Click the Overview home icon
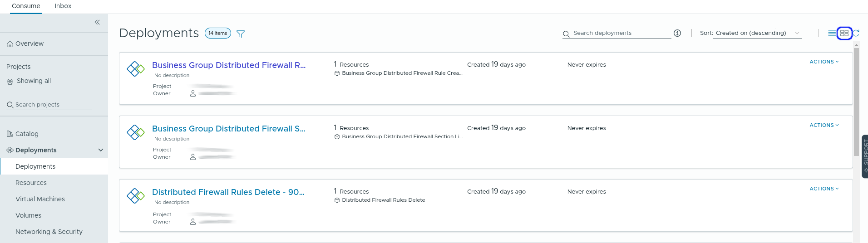The height and width of the screenshot is (243, 868). [x=10, y=44]
